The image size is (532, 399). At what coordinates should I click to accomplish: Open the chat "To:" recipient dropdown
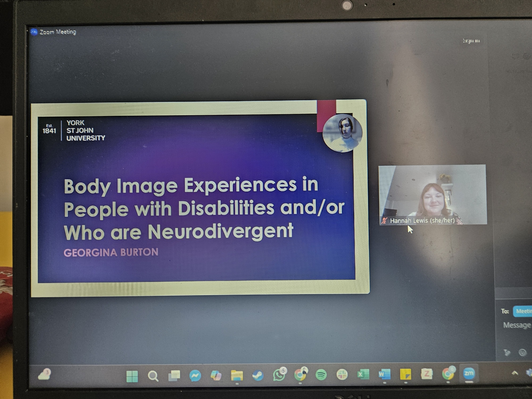click(x=522, y=311)
